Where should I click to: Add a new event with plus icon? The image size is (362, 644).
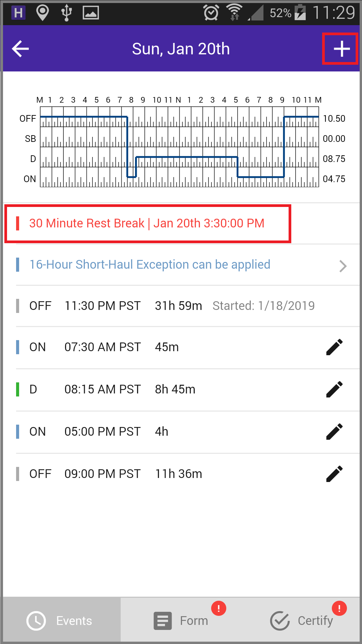point(342,49)
